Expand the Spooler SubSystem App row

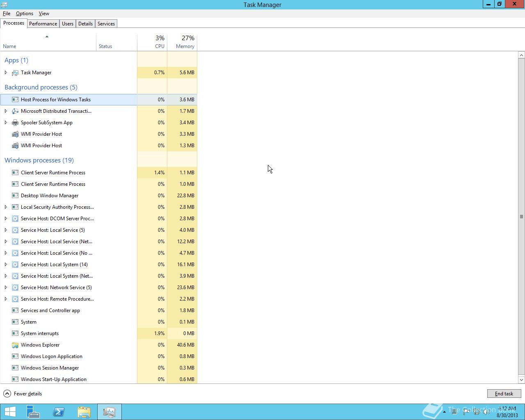(6, 123)
